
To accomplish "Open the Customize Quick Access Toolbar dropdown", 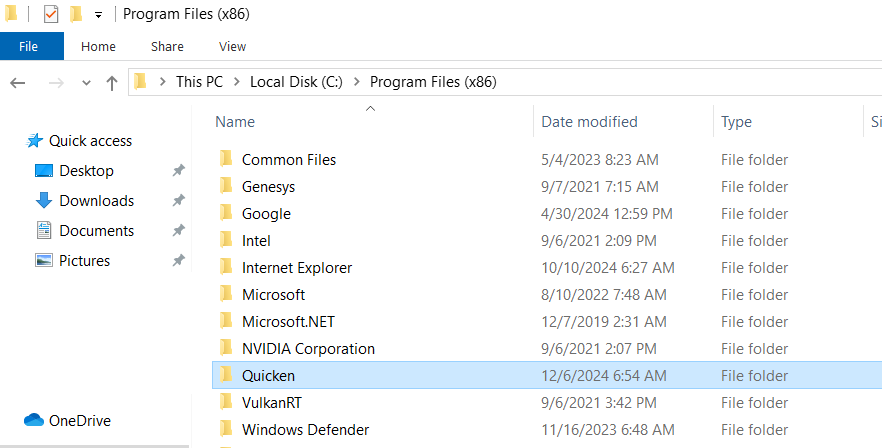I will (98, 15).
